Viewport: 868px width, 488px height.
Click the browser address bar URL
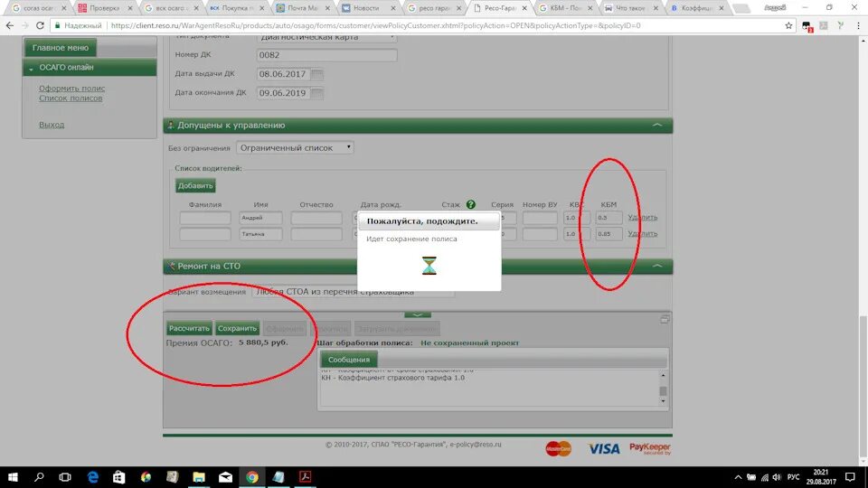(x=375, y=25)
